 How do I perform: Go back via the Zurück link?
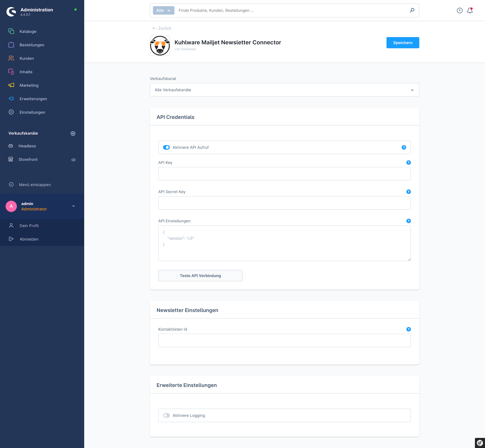162,28
